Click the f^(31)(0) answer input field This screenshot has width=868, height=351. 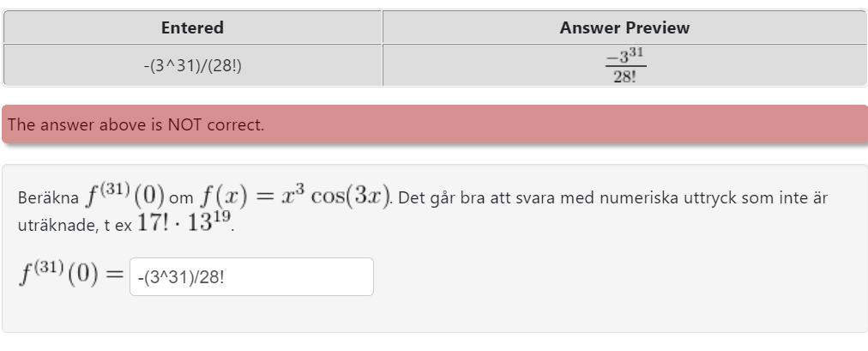pos(251,277)
